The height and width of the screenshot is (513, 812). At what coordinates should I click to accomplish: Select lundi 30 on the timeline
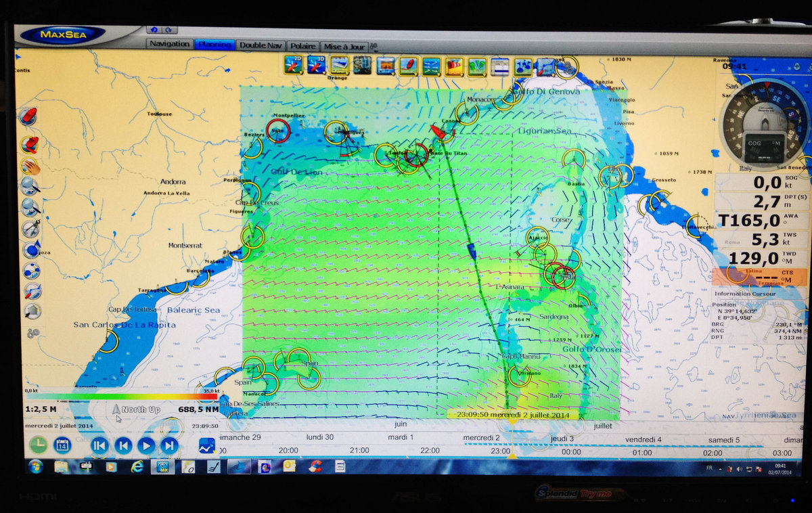pos(319,437)
